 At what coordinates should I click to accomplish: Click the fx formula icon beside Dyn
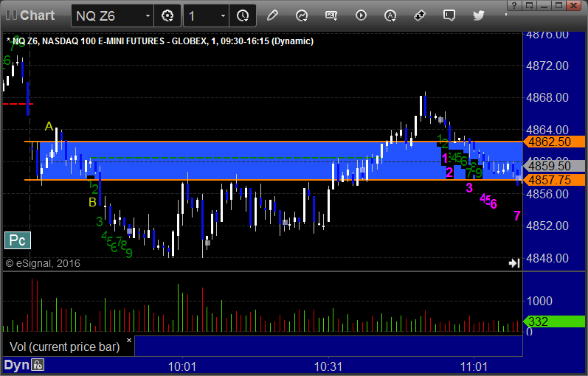tap(38, 365)
